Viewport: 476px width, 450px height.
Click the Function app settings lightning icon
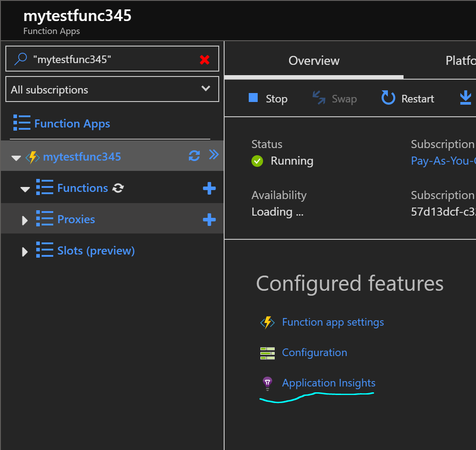pos(267,322)
